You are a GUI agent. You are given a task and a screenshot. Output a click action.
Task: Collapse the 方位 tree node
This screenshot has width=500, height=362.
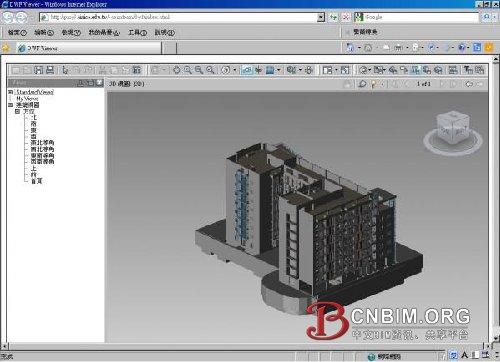(17, 111)
